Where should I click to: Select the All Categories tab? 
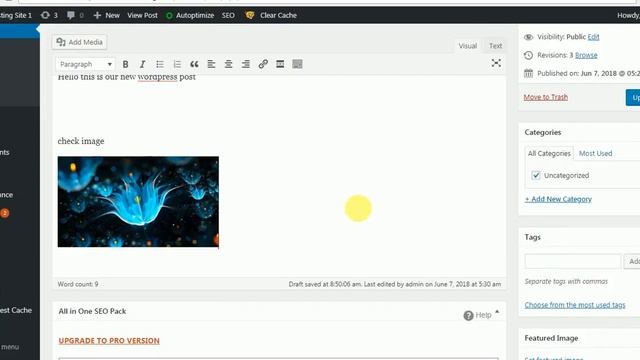click(x=549, y=153)
